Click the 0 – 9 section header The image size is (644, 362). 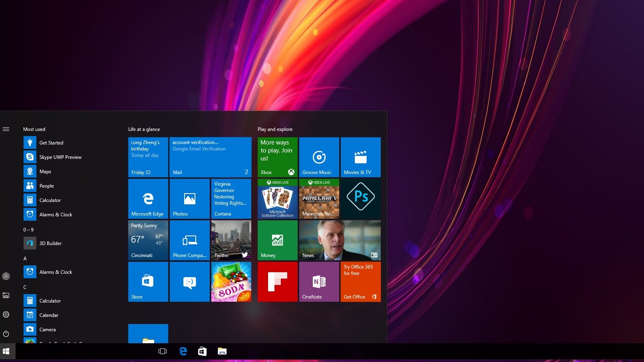(28, 229)
